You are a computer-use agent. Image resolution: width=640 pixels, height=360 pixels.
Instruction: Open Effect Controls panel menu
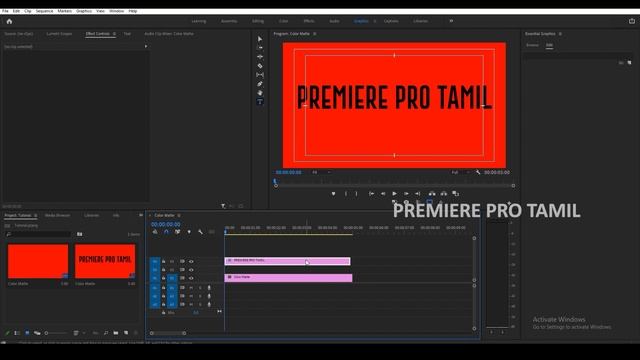point(114,34)
